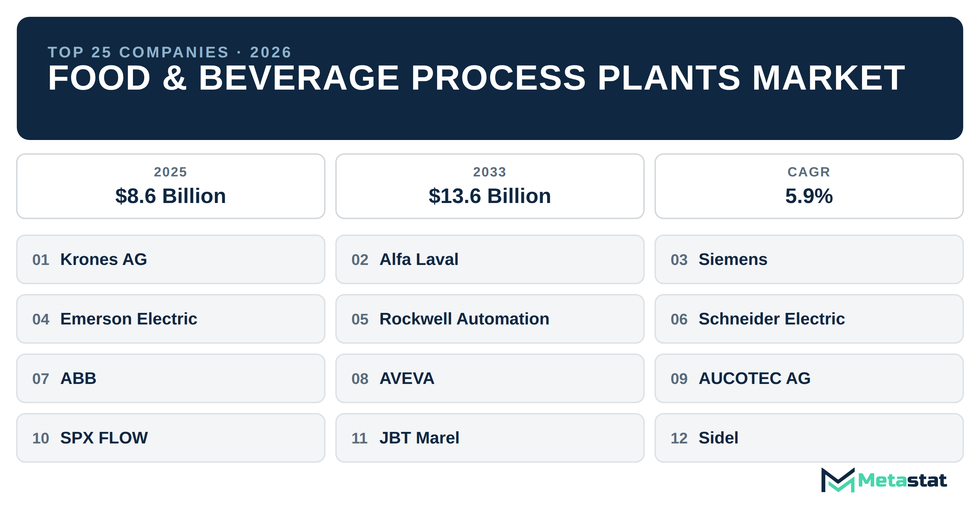980x511 pixels.
Task: Click the '5.9%' CAGR value
Action: coord(809,196)
